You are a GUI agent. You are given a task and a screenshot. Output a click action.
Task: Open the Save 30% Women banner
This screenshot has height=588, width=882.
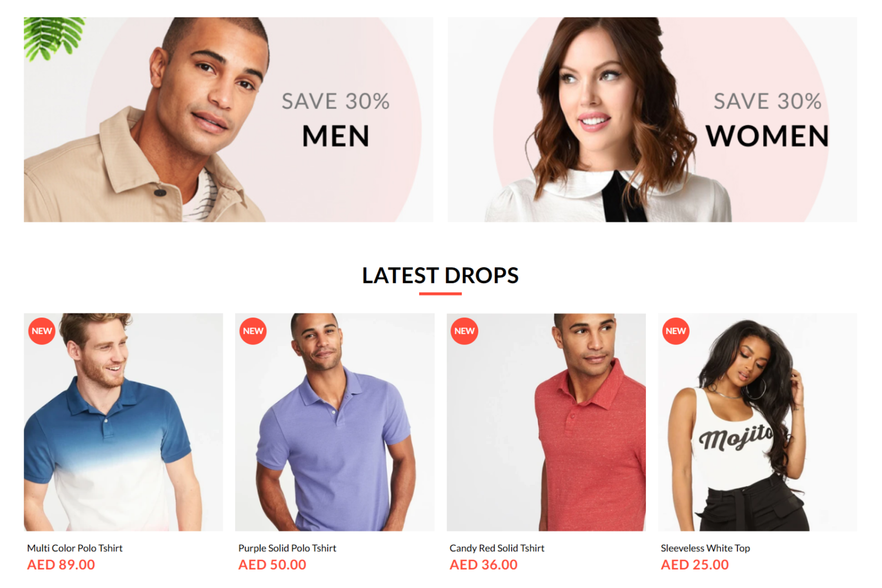point(652,120)
